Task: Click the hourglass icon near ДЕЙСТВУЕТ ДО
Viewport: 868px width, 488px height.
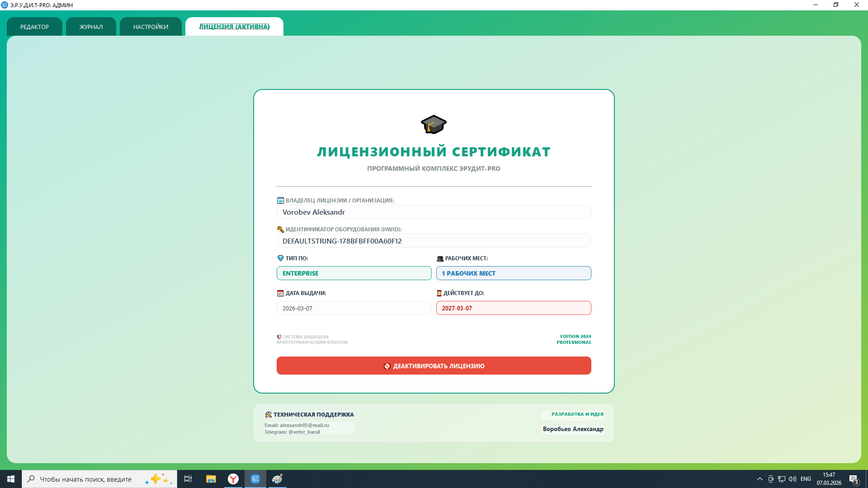Action: point(439,293)
